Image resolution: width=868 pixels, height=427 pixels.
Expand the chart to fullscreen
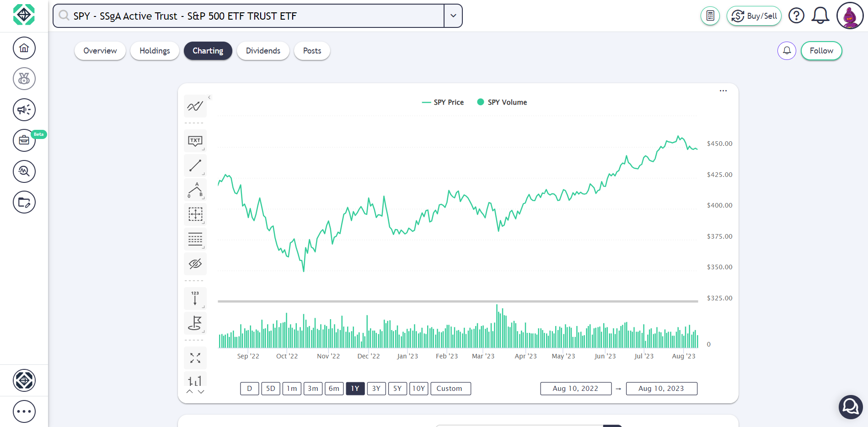[195, 358]
